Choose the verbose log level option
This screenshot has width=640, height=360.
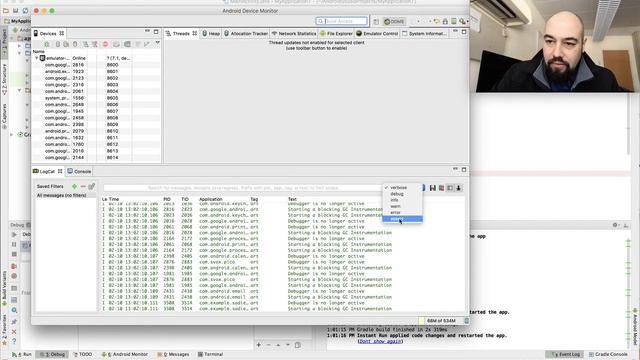[402, 187]
